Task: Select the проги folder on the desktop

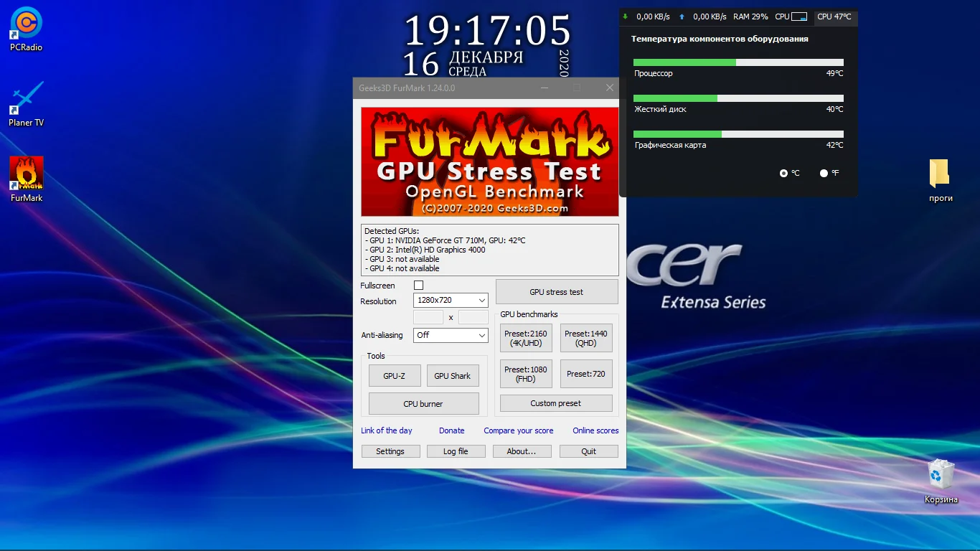Action: coord(941,181)
